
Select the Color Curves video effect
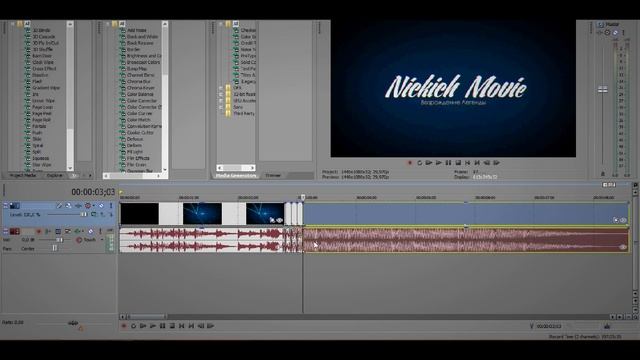[139, 113]
